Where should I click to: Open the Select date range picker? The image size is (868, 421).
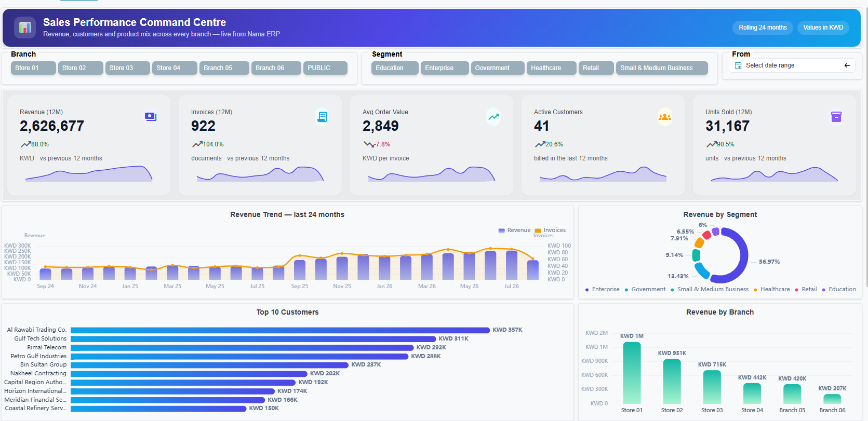click(x=792, y=65)
